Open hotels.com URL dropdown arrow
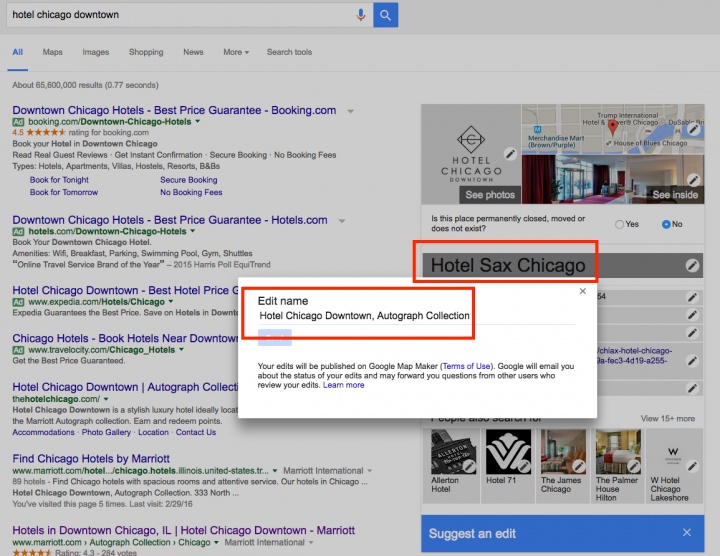 (x=193, y=231)
